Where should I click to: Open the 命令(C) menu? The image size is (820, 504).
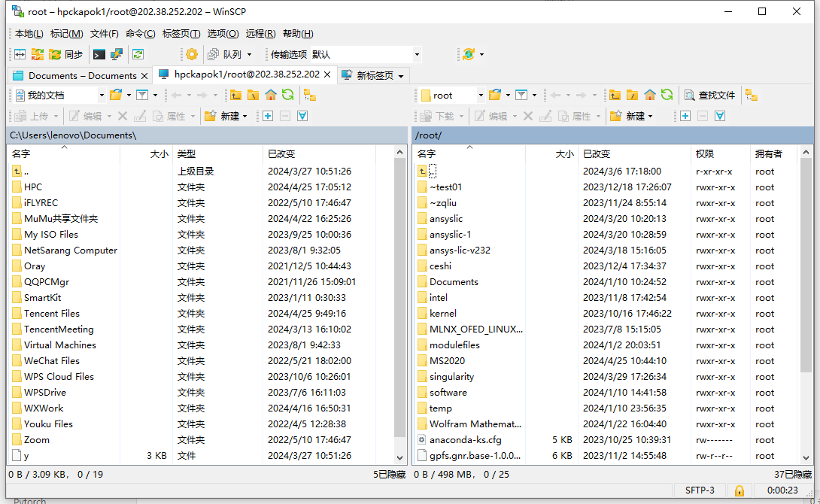[140, 33]
